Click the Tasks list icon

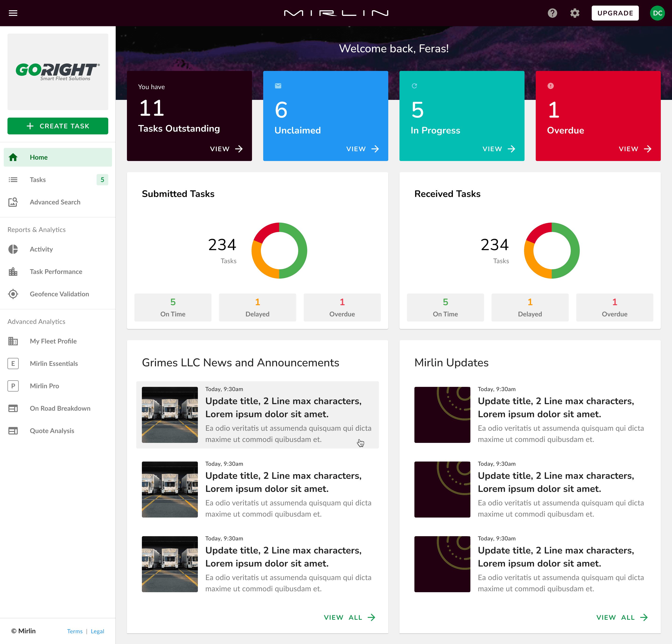tap(13, 180)
